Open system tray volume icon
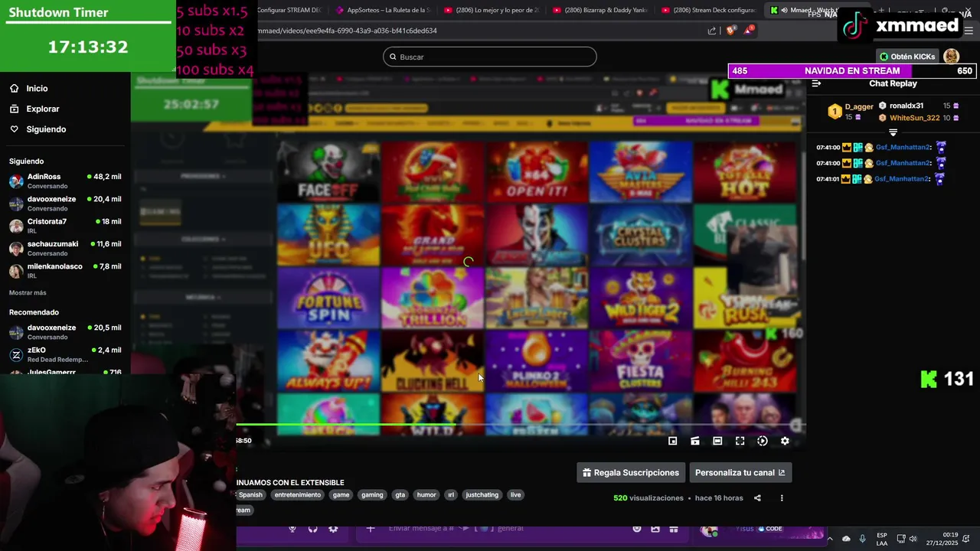Image resolution: width=980 pixels, height=551 pixels. click(913, 539)
